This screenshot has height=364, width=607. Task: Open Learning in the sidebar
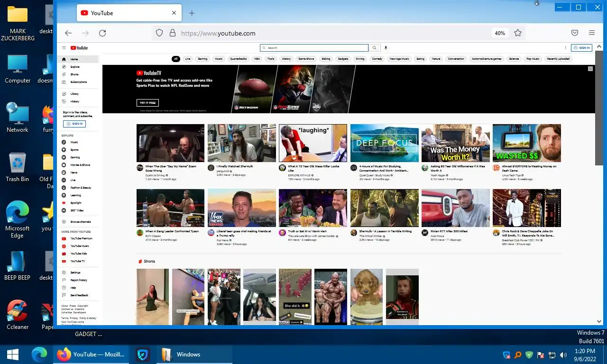tap(78, 195)
